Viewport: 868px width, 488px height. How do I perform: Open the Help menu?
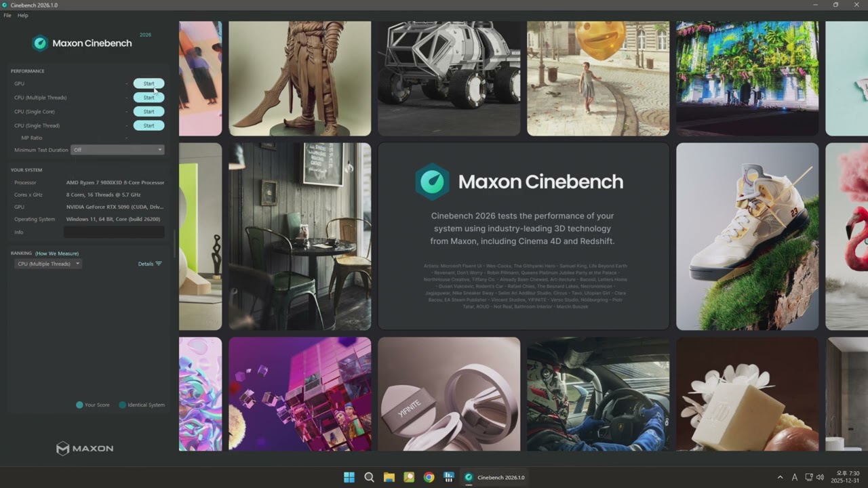coord(23,15)
